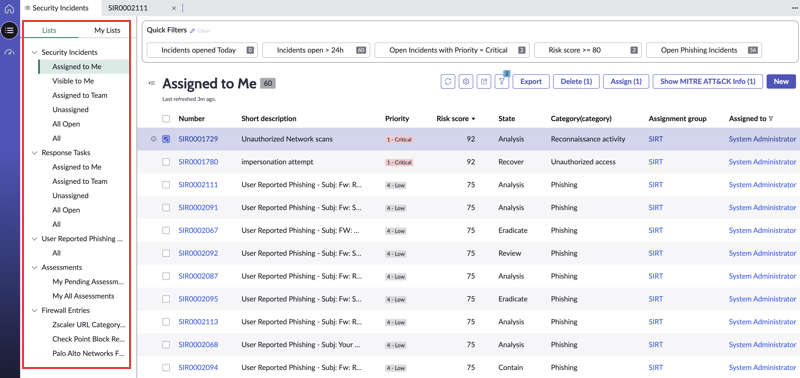The height and width of the screenshot is (378, 800).
Task: Open the filter funnel icon with badge
Action: tap(502, 82)
